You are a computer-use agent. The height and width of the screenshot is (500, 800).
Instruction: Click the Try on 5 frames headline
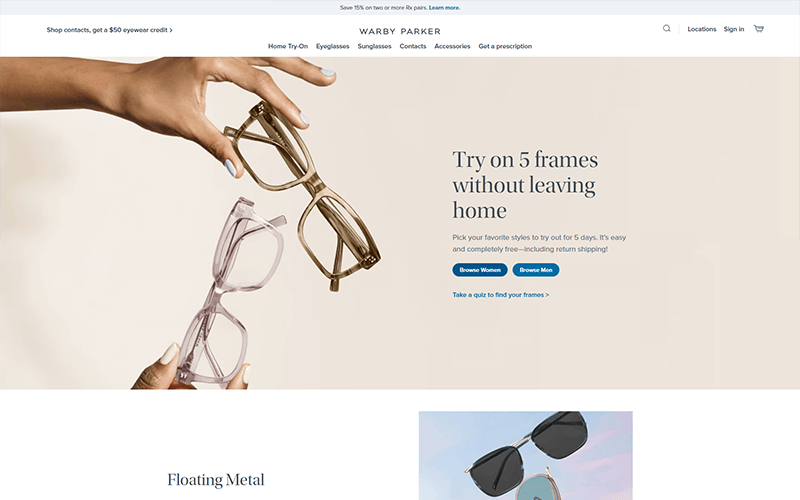click(x=525, y=185)
